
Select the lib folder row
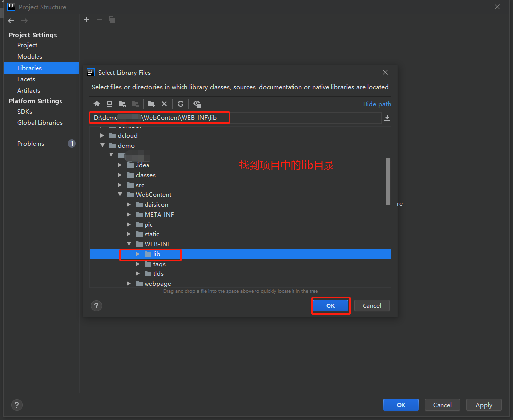click(240, 254)
